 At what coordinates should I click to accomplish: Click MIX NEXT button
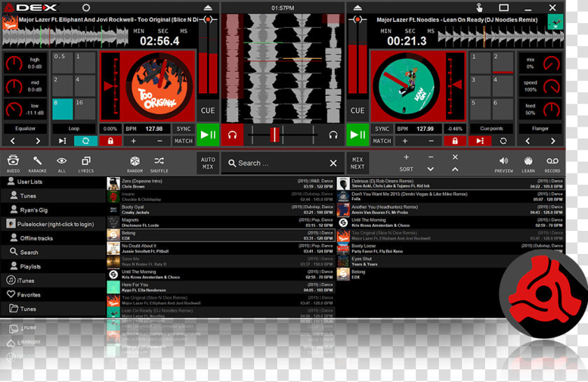(358, 163)
